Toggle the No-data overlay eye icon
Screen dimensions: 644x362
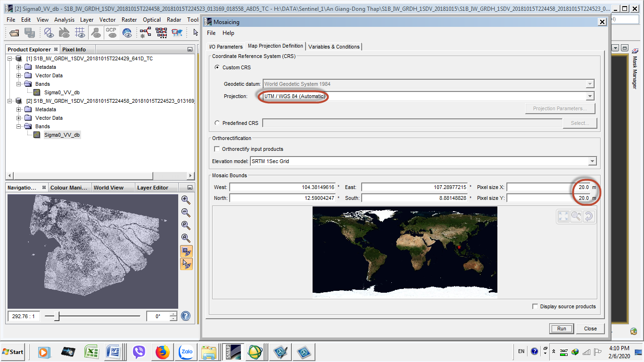[49, 33]
